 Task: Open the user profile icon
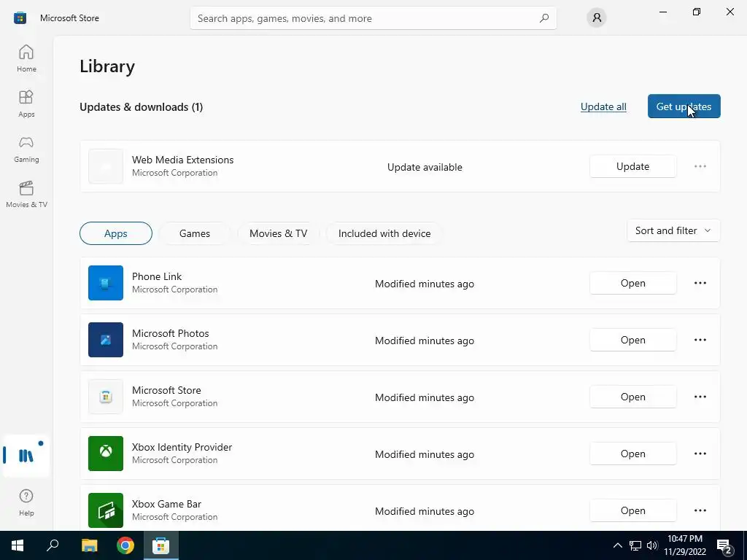(x=597, y=18)
